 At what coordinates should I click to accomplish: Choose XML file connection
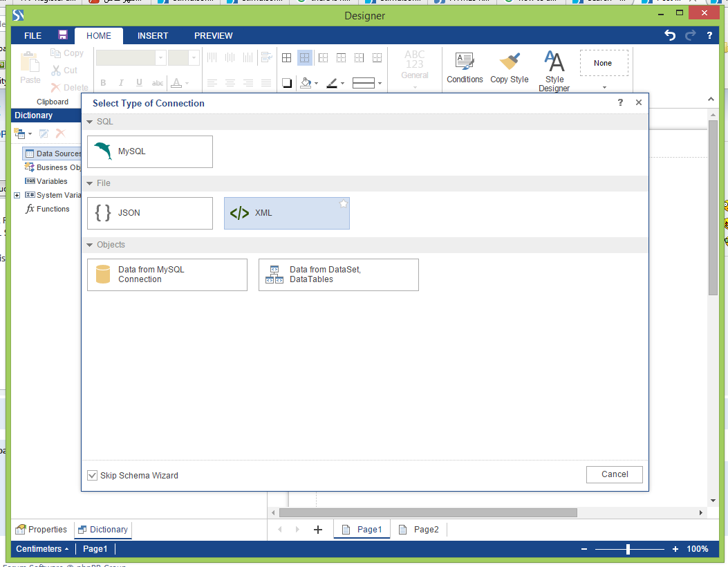pos(287,213)
